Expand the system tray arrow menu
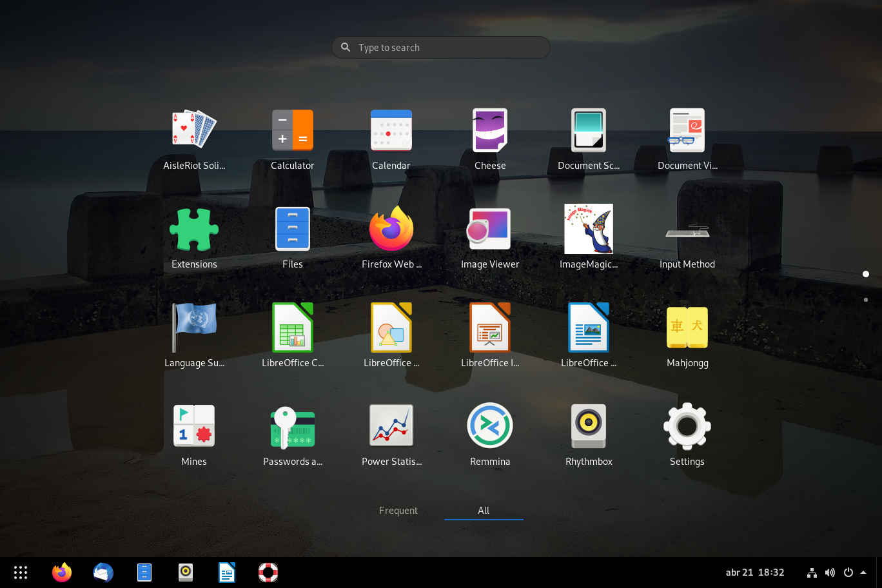882x588 pixels. pos(863,573)
